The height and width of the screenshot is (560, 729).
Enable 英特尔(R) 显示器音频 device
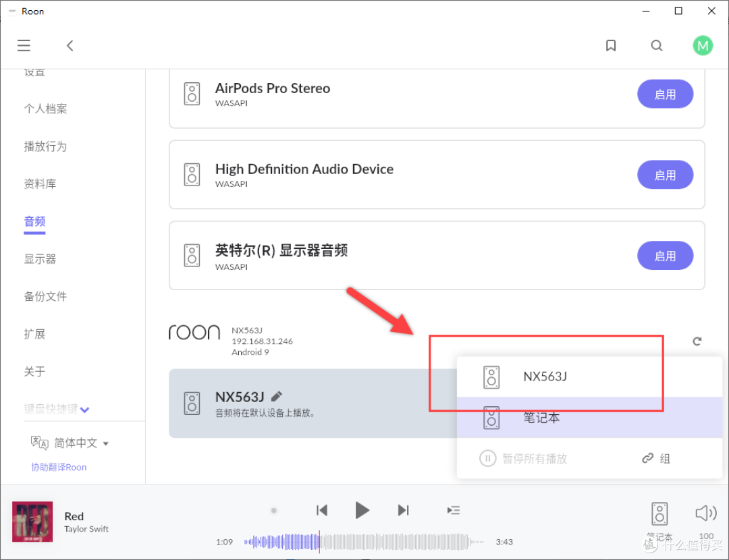(665, 256)
